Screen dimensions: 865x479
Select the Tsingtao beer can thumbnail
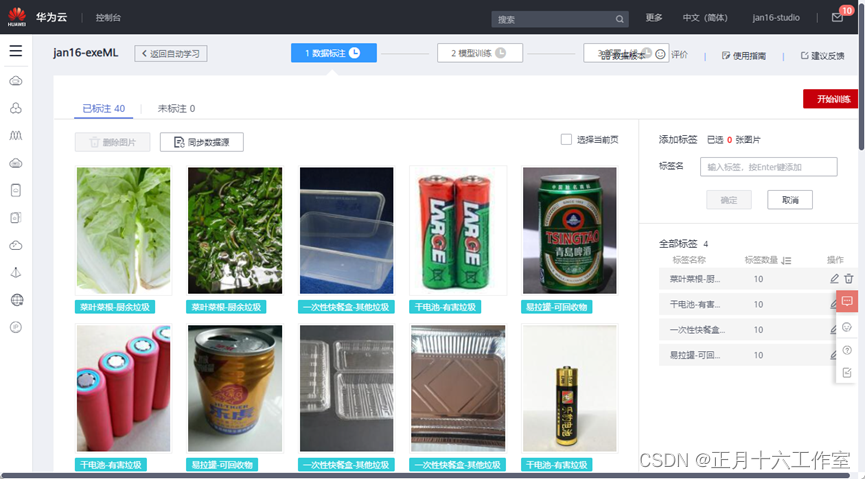coord(569,230)
